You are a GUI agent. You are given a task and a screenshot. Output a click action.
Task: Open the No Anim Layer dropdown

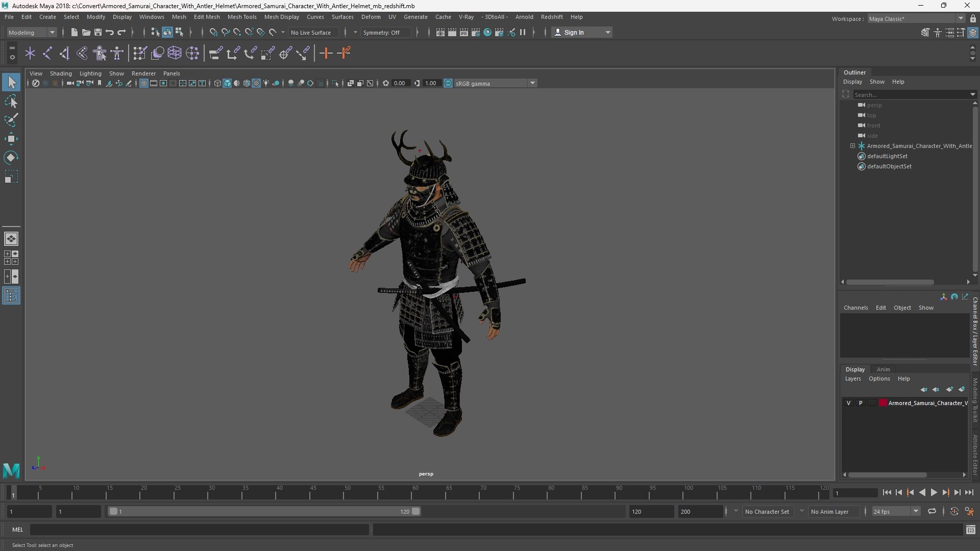[833, 511]
